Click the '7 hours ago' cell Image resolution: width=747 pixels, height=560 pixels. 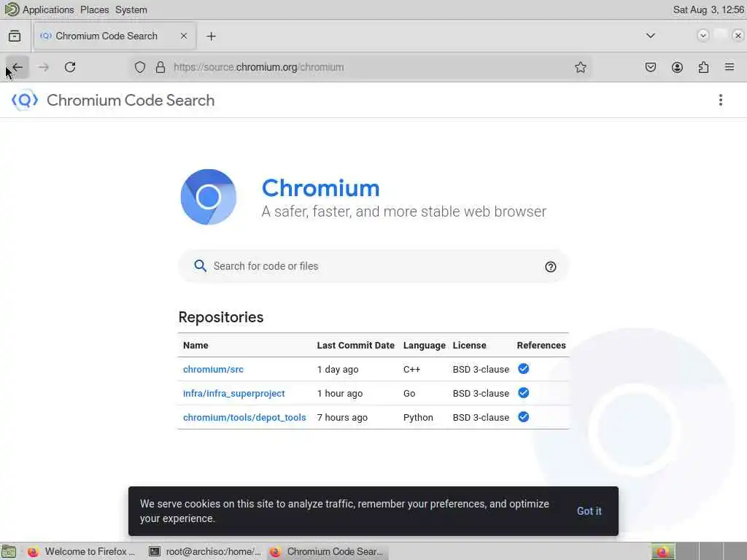tap(342, 417)
